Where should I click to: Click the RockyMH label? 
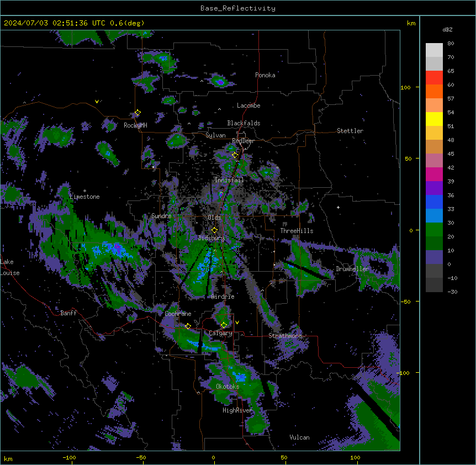[135, 125]
